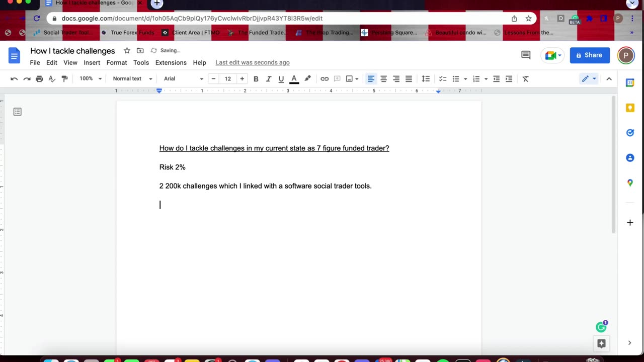Open the File menu

coord(35,63)
